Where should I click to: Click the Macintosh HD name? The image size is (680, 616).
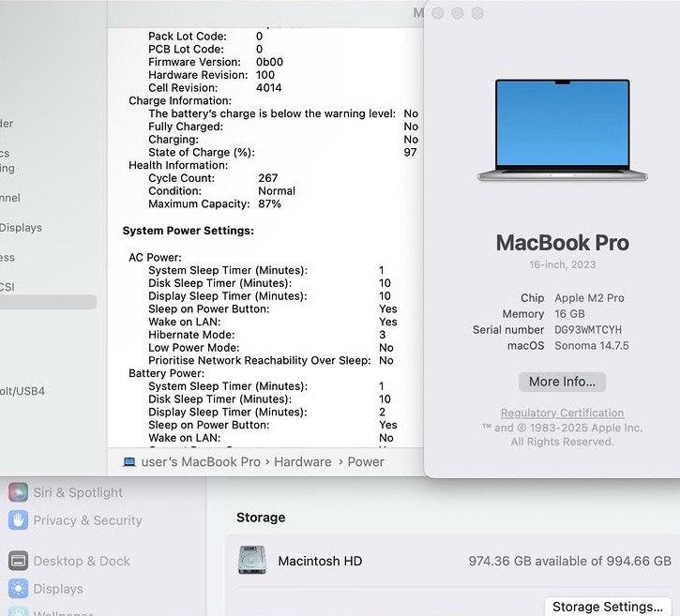(x=320, y=561)
